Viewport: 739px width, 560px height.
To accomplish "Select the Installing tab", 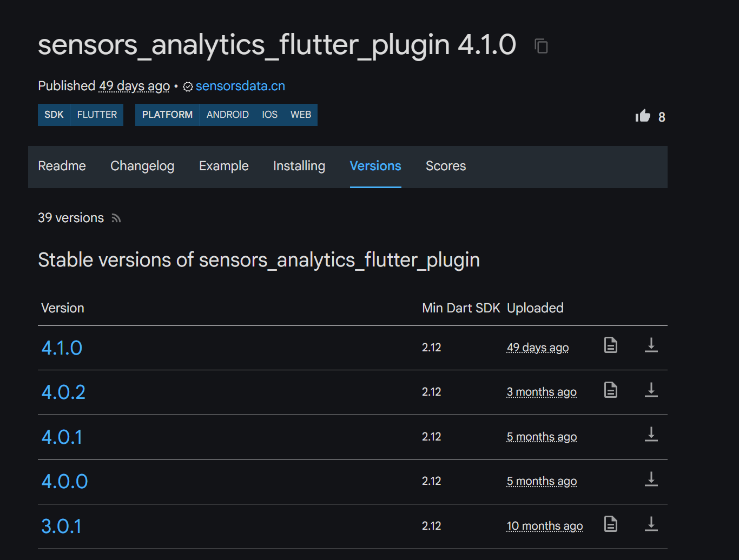I will [299, 166].
